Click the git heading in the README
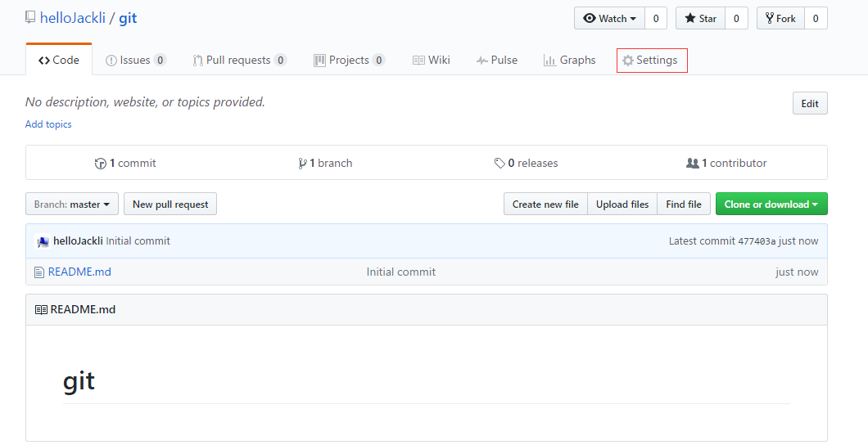868x445 pixels. (79, 381)
